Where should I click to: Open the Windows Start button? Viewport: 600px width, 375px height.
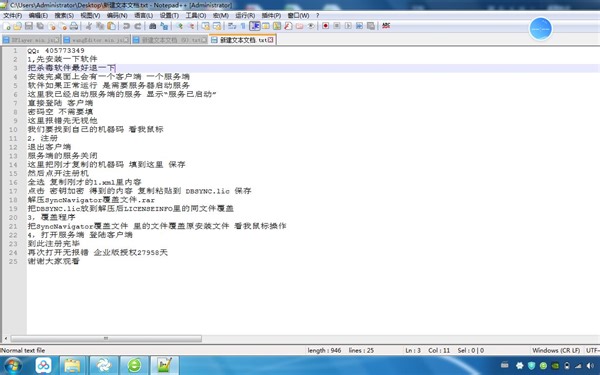coord(13,365)
